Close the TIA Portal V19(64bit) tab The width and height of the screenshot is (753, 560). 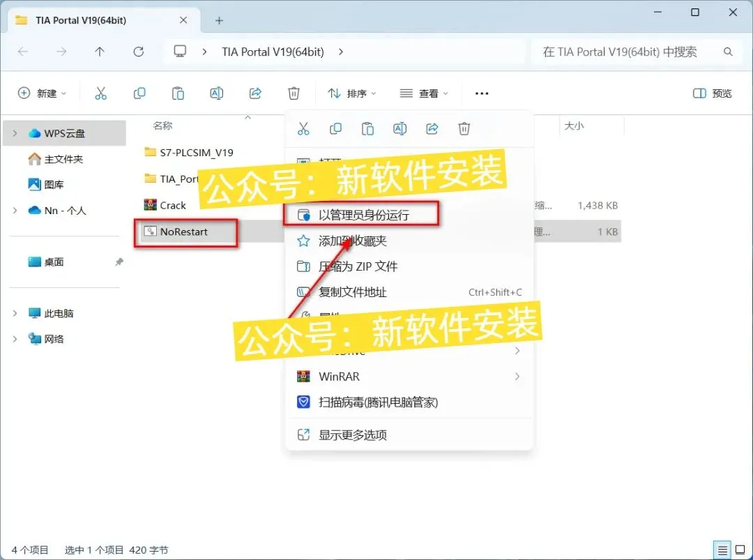point(183,20)
